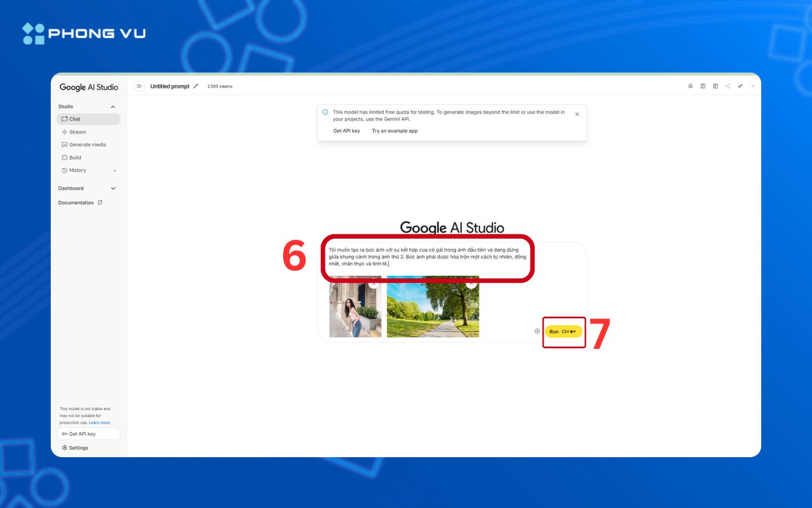The image size is (812, 508).
Task: Click the plus icon at top right
Action: [752, 86]
